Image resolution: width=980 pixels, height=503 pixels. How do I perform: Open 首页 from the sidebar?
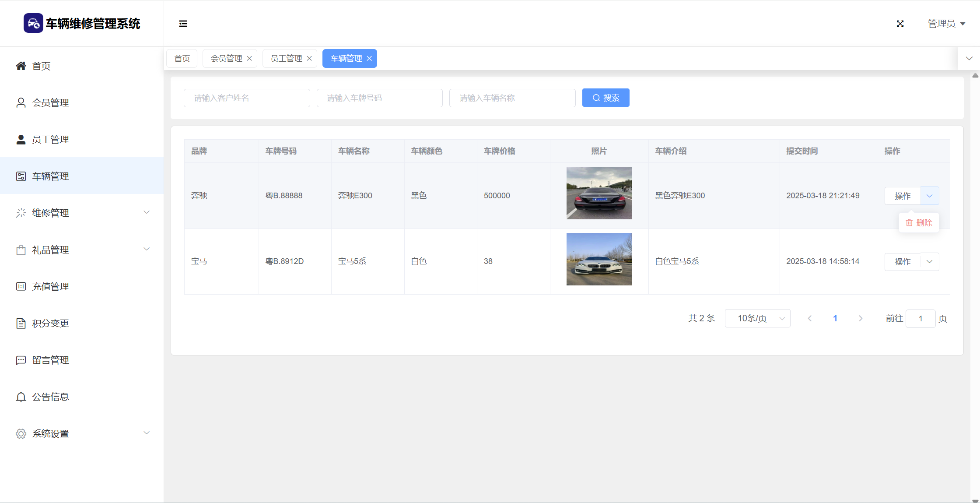point(41,66)
